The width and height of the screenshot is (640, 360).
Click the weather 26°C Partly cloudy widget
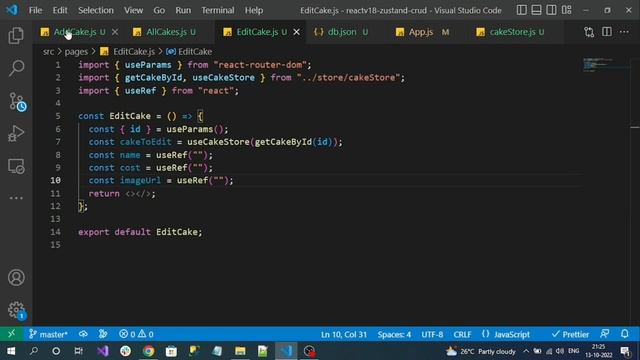point(481,351)
